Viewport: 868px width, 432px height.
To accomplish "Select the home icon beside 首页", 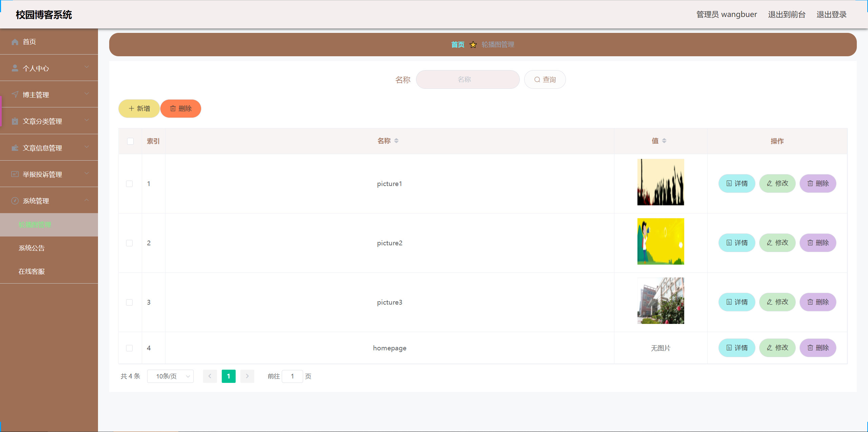I will [15, 42].
